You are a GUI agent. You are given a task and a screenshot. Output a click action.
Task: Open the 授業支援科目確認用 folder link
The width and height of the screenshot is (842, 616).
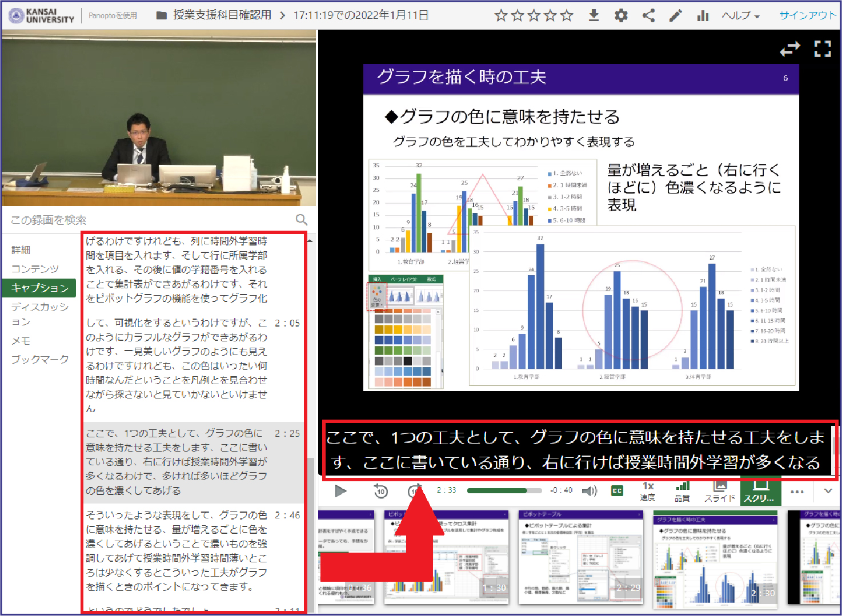(222, 15)
